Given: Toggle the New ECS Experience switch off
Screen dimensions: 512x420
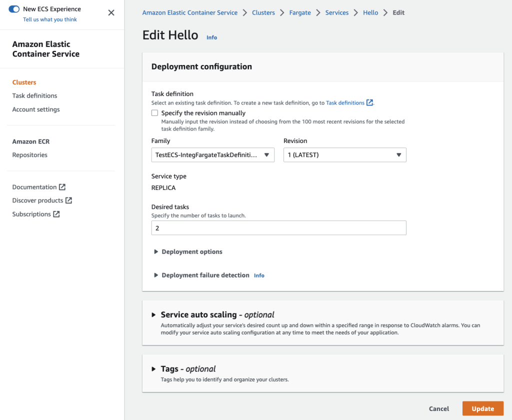Looking at the screenshot, I should (x=13, y=8).
